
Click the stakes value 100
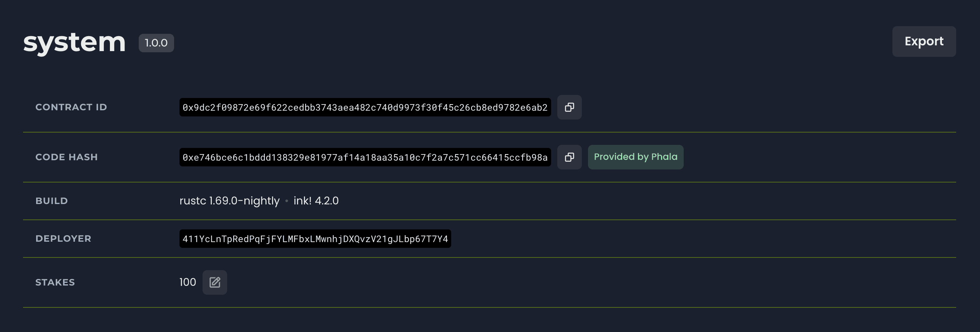(188, 282)
